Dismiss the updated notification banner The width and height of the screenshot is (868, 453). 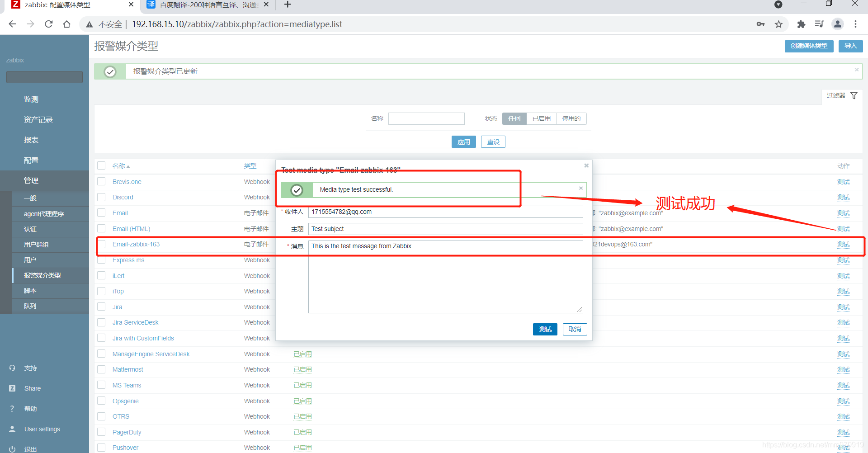click(857, 70)
